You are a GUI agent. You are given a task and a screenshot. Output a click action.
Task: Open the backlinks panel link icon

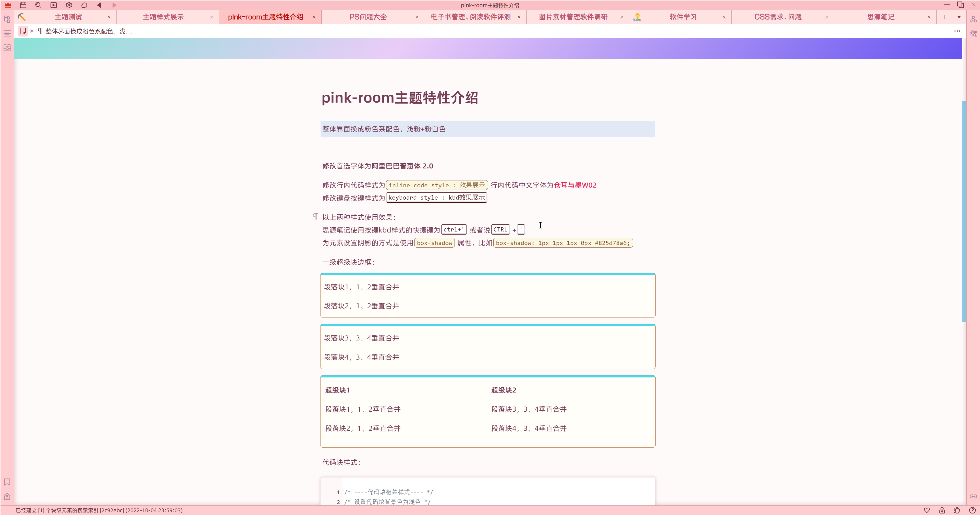pyautogui.click(x=973, y=496)
